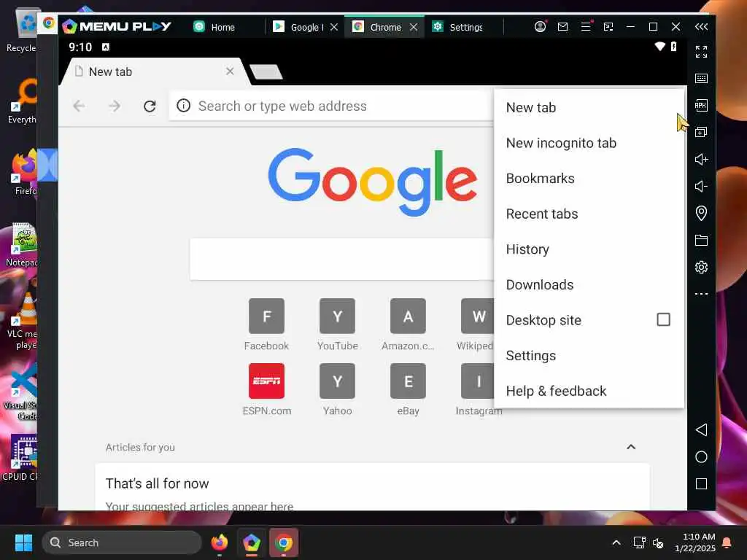
Task: Tick the Desktop site checkbox
Action: coord(663,319)
